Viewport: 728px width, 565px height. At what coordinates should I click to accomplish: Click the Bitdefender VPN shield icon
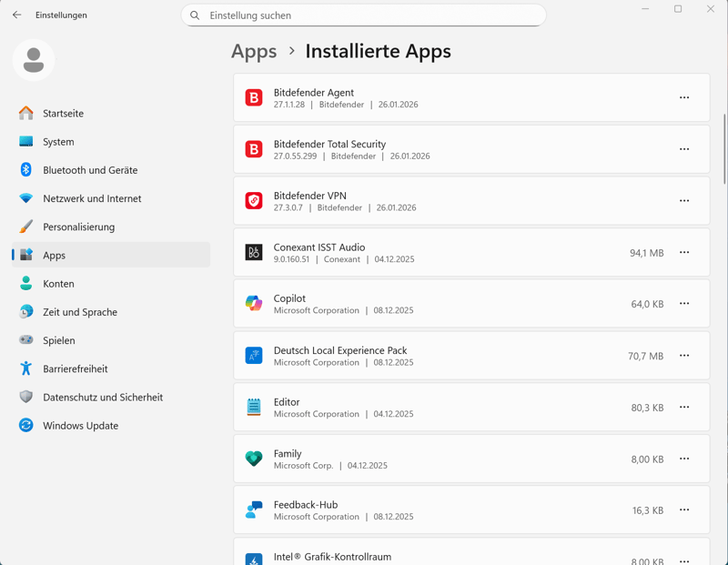(x=254, y=200)
